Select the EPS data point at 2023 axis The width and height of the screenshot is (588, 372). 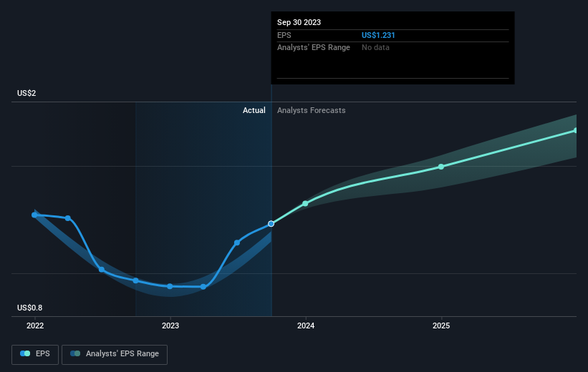(170, 286)
